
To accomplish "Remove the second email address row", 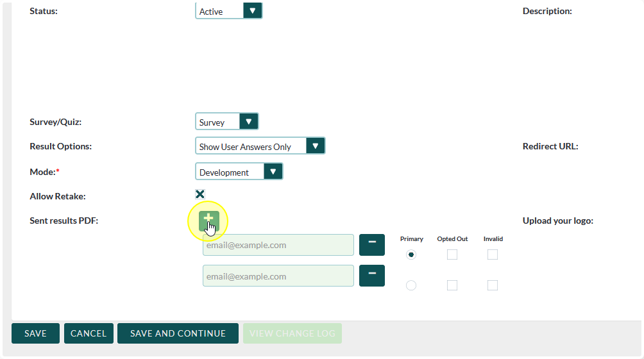I will [372, 276].
